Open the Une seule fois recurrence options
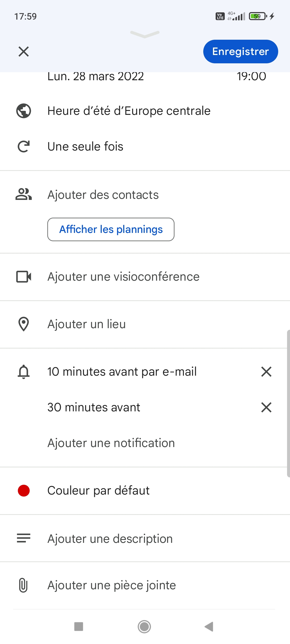 85,147
